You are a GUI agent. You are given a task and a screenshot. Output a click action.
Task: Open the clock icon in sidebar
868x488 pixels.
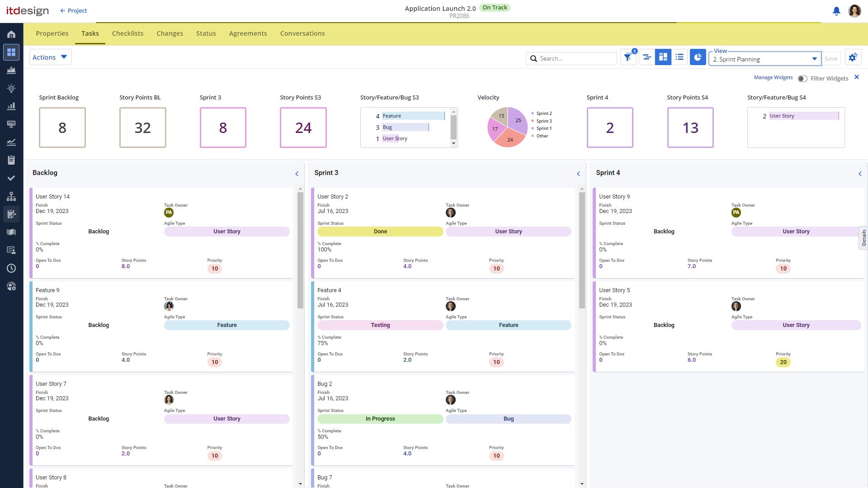(11, 268)
